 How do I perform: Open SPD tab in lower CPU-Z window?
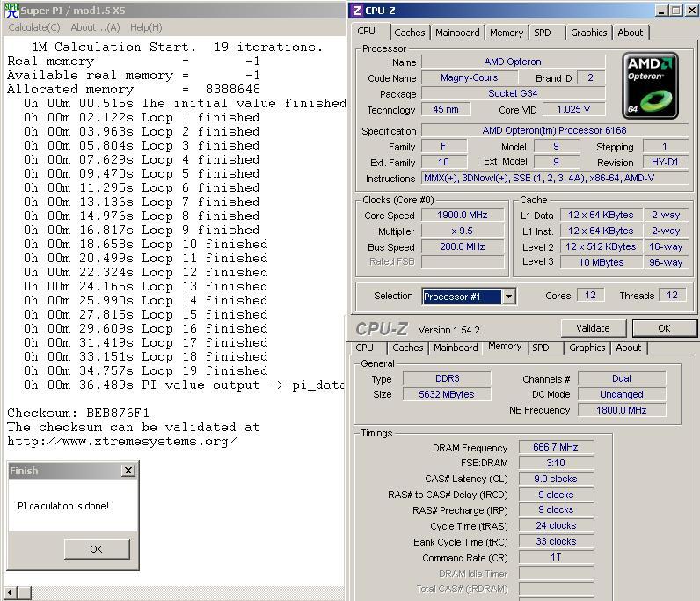[x=540, y=348]
